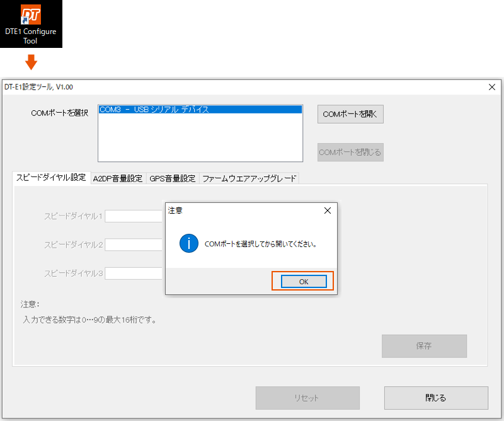Switch to the A2DP音量設定 tab

click(118, 178)
